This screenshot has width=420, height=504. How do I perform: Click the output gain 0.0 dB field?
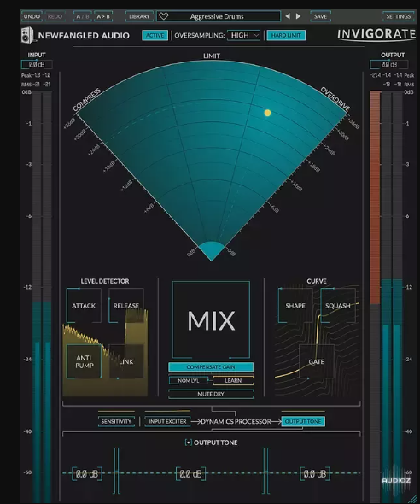point(389,64)
